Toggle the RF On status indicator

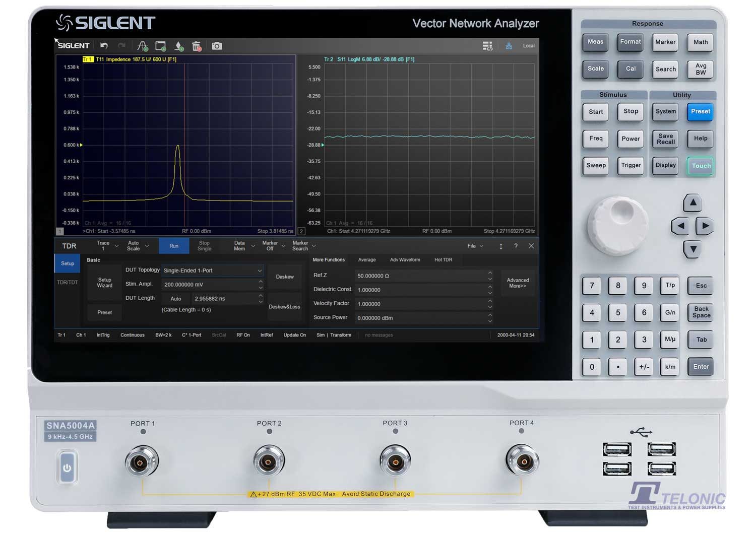pyautogui.click(x=243, y=335)
